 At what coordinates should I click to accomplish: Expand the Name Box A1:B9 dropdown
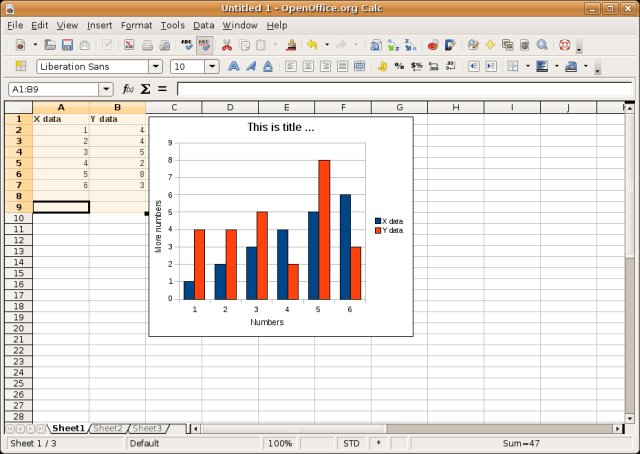[x=106, y=89]
